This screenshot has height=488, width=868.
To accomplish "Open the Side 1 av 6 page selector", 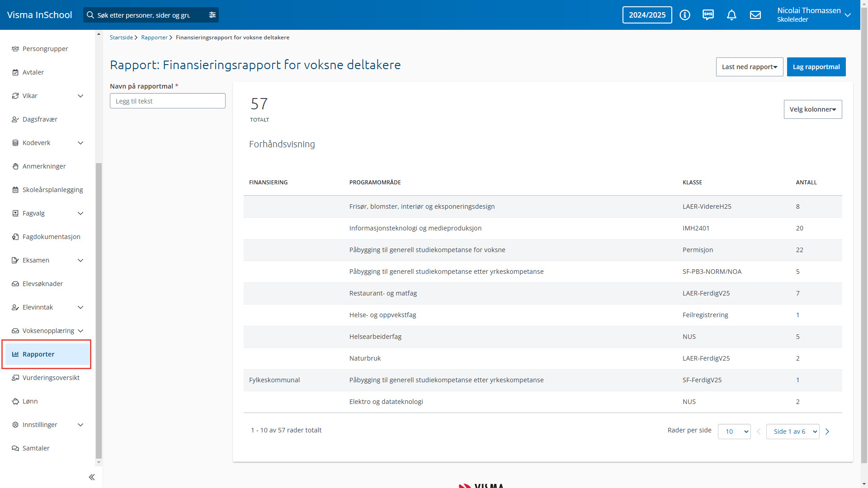I will point(793,432).
